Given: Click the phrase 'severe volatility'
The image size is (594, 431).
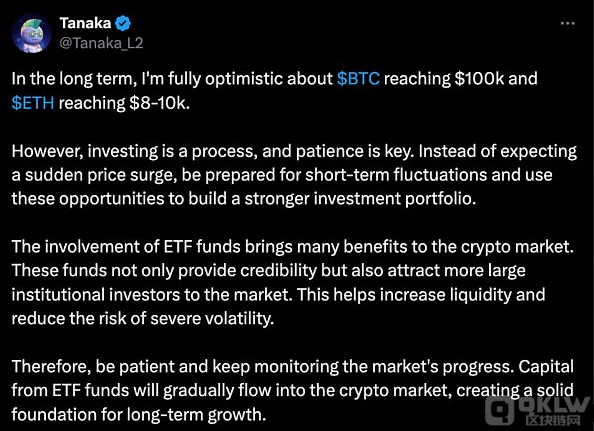Looking at the screenshot, I should [x=212, y=319].
